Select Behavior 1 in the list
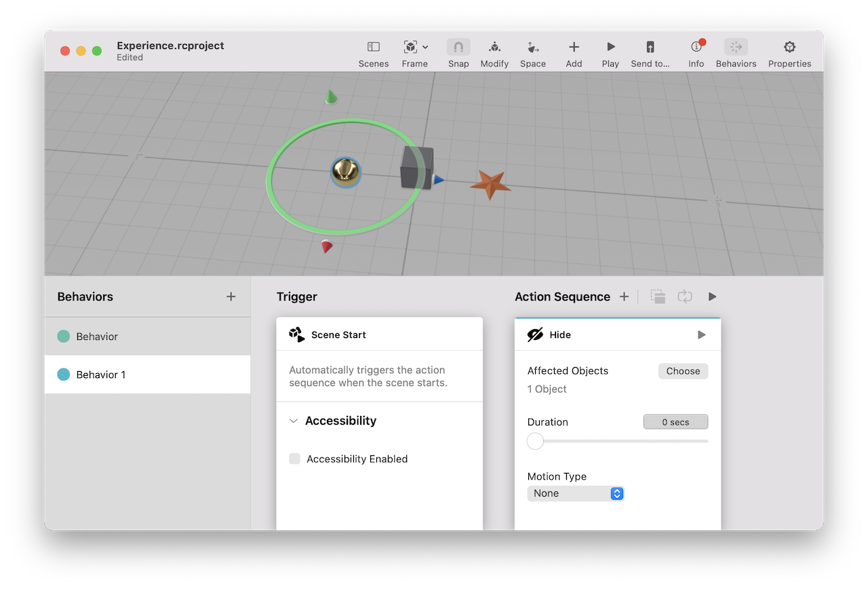Viewport: 868px width, 589px height. point(148,375)
